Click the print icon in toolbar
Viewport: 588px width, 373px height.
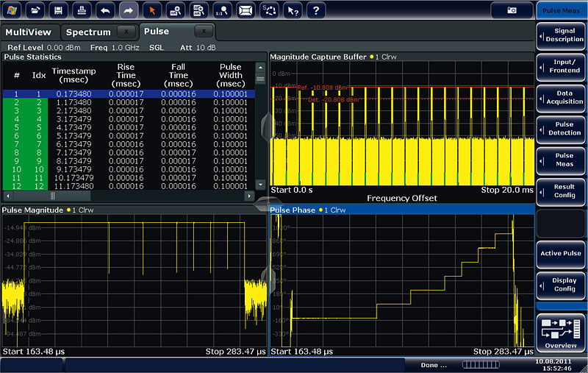click(82, 11)
